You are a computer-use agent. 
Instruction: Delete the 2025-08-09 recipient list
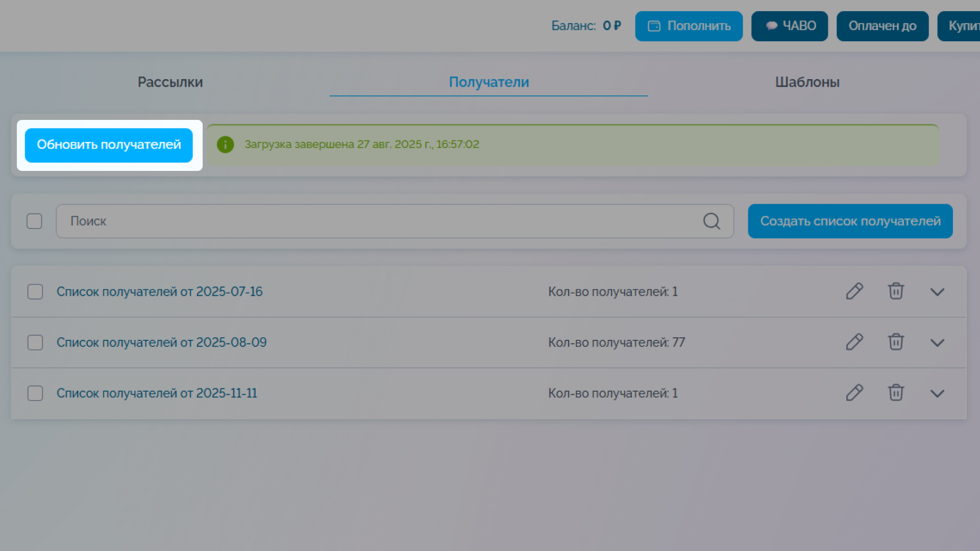[896, 342]
